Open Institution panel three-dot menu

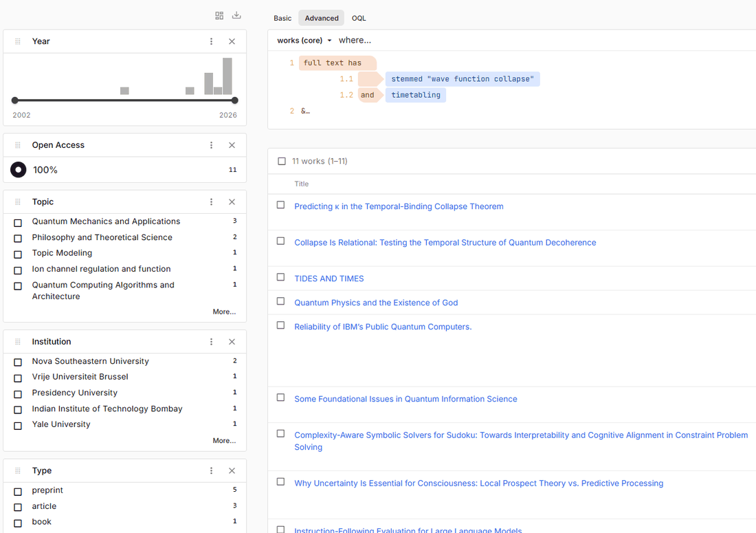(211, 342)
